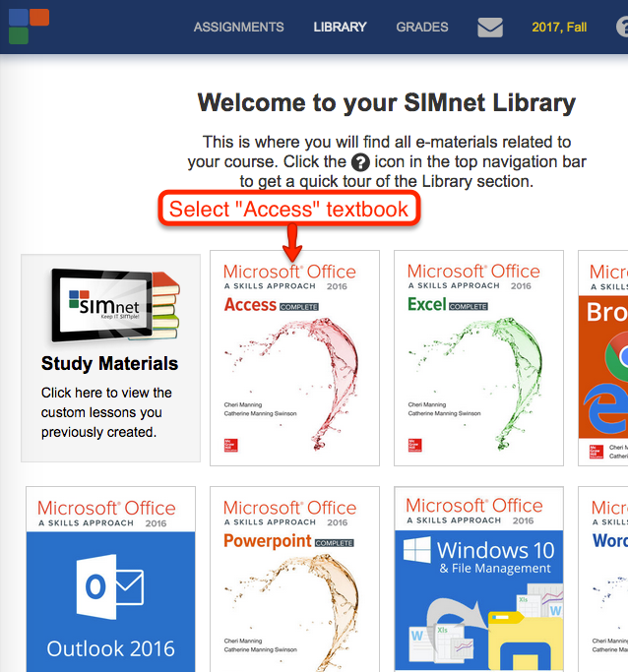This screenshot has height=672, width=628.
Task: Click the help question mark in navigation bar
Action: tap(622, 27)
